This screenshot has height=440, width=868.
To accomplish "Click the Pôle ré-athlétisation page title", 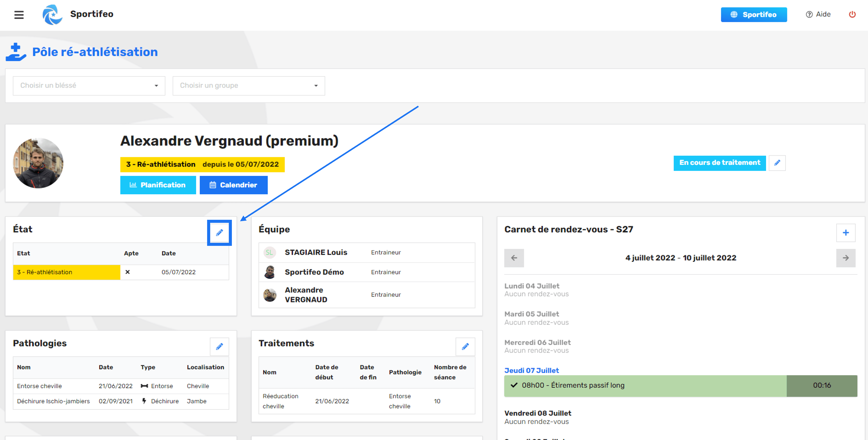I will pos(95,52).
